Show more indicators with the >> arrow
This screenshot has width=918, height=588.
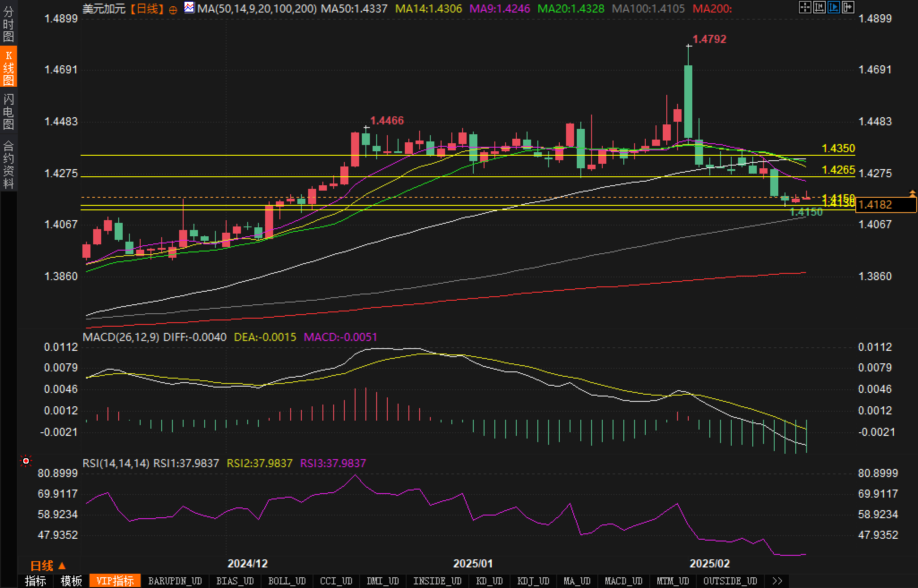[x=777, y=581]
